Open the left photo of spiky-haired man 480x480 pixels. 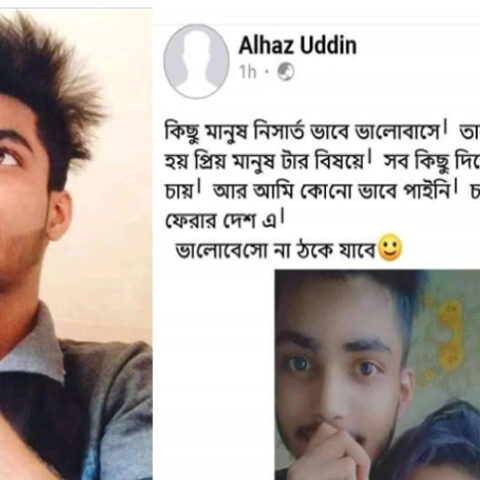(76, 244)
